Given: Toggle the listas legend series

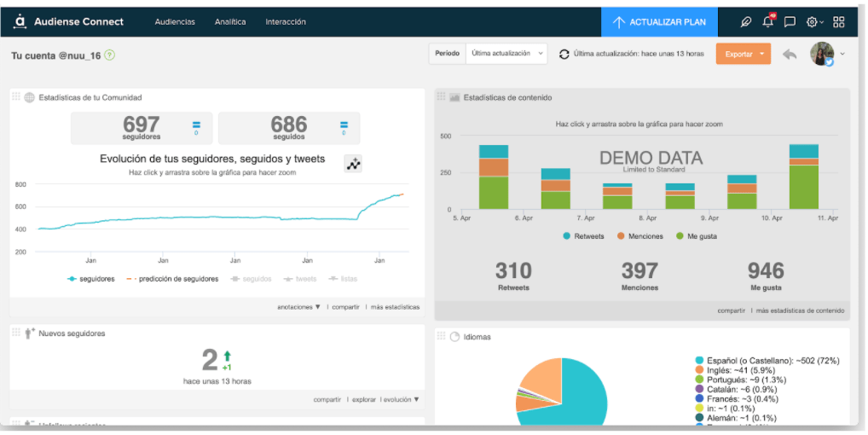Looking at the screenshot, I should [x=343, y=279].
